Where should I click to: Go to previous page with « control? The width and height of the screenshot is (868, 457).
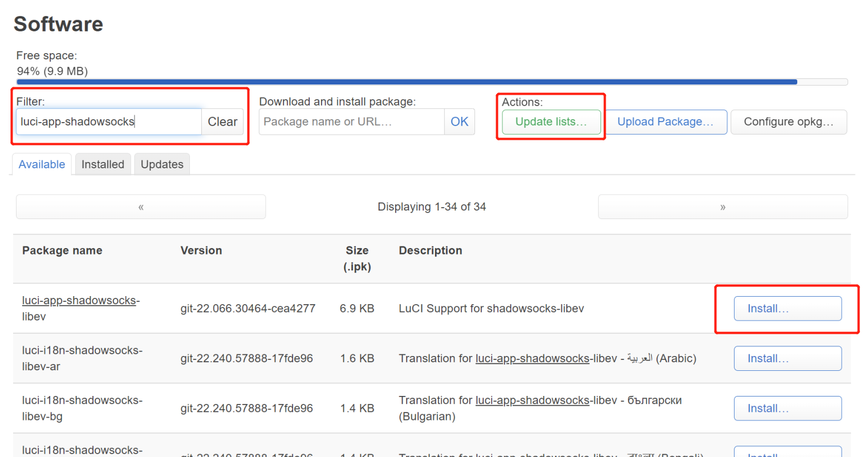(140, 207)
